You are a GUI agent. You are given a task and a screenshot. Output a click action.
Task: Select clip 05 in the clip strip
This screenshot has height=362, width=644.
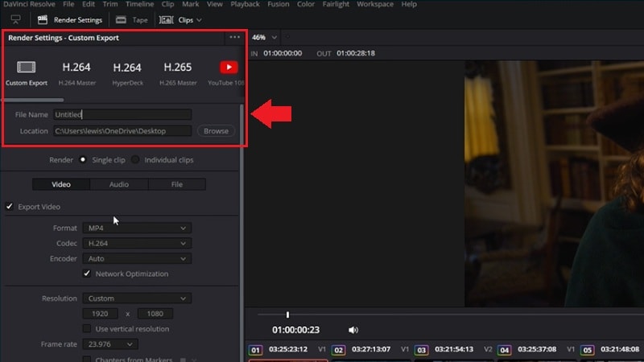(588, 350)
